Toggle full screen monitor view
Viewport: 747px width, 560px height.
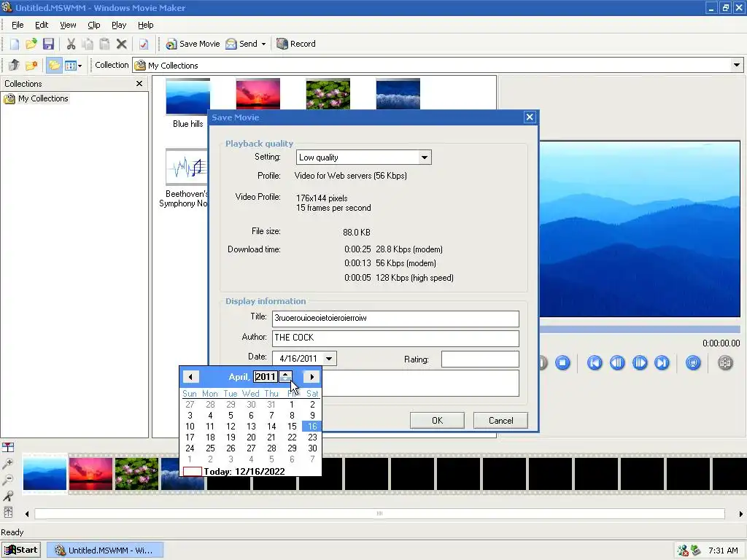coord(693,363)
